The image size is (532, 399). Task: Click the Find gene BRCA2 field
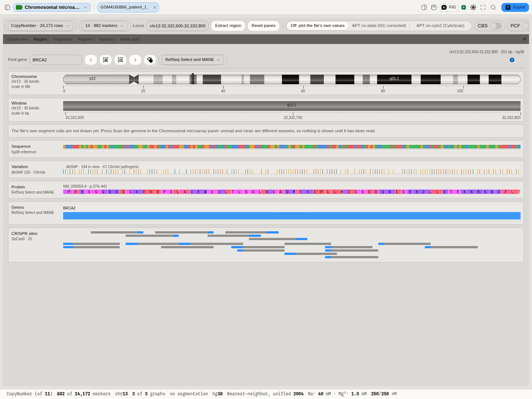[56, 60]
